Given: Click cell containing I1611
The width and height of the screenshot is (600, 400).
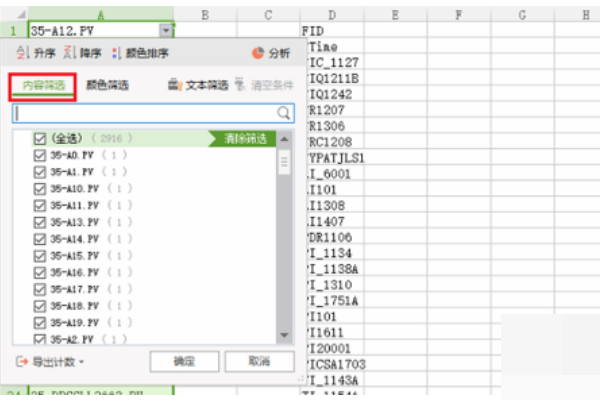Looking at the screenshot, I should coord(335,333).
